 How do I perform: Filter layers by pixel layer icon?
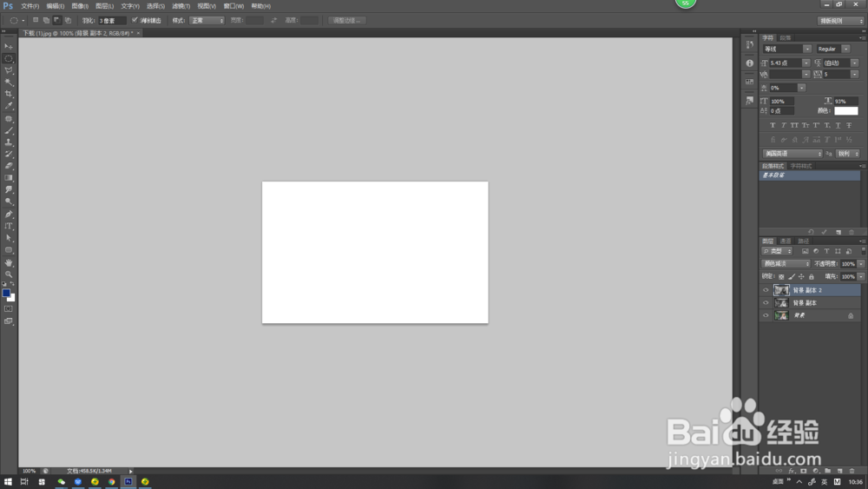point(805,251)
